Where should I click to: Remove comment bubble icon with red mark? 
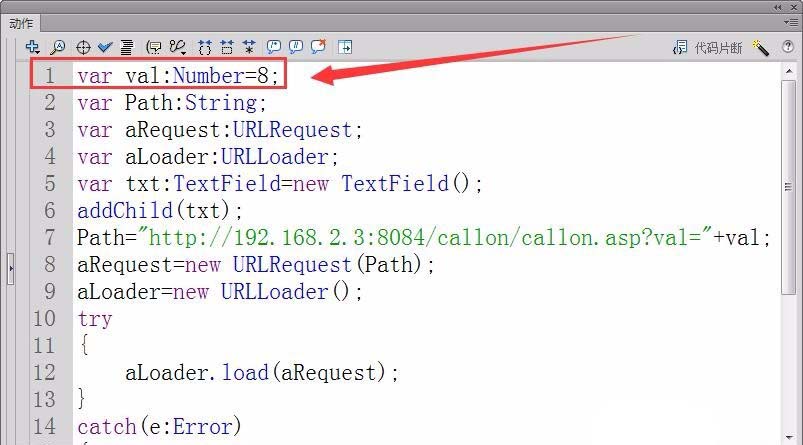pyautogui.click(x=318, y=47)
